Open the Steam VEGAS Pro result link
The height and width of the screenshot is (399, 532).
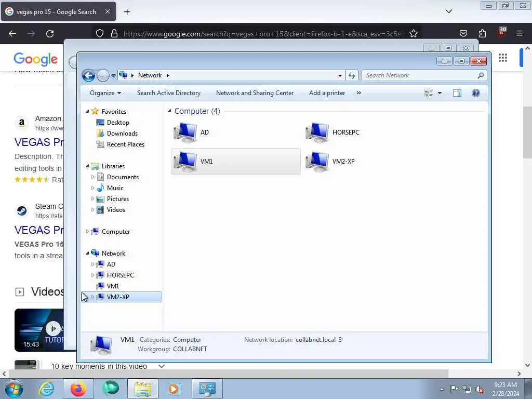(38, 230)
